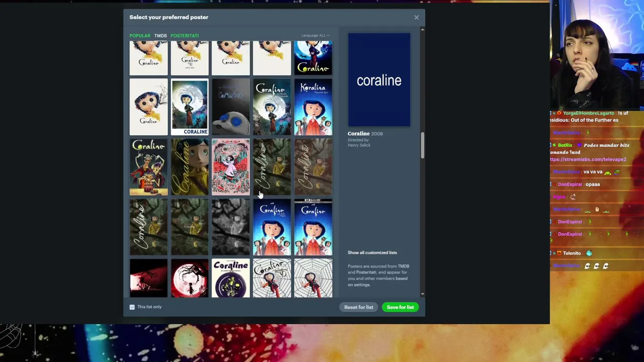This screenshot has width=644, height=362.
Task: Click the poster list scrollbar thumb
Action: [423, 145]
